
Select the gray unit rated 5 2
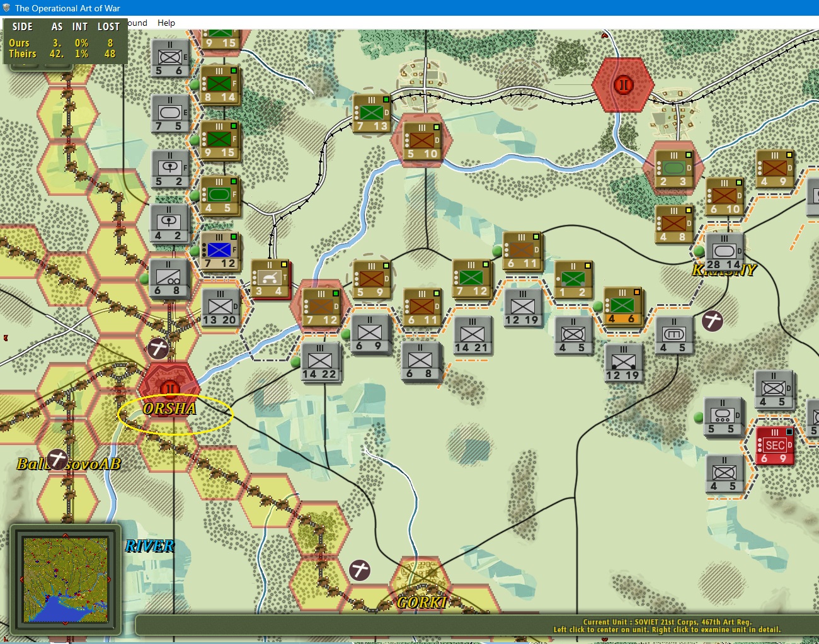coord(170,169)
